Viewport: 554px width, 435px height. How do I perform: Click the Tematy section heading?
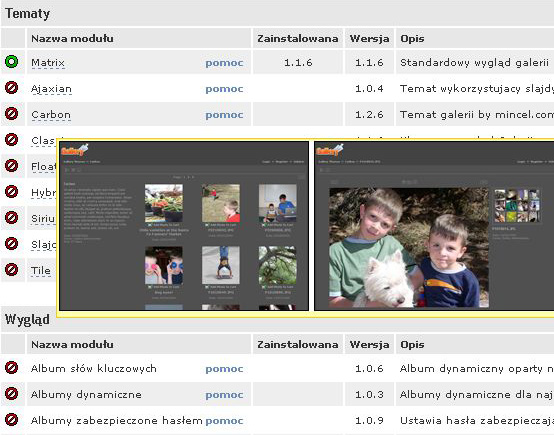[27, 13]
